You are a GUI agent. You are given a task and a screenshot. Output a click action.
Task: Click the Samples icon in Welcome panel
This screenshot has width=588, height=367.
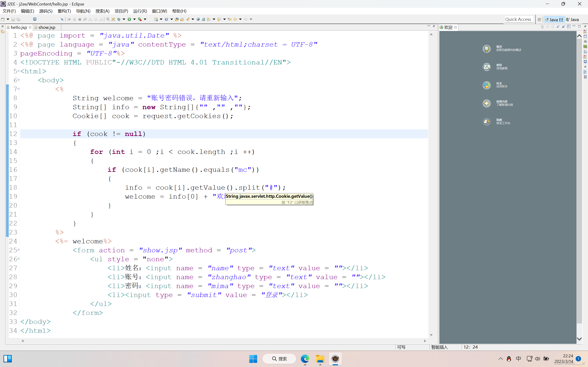[486, 85]
